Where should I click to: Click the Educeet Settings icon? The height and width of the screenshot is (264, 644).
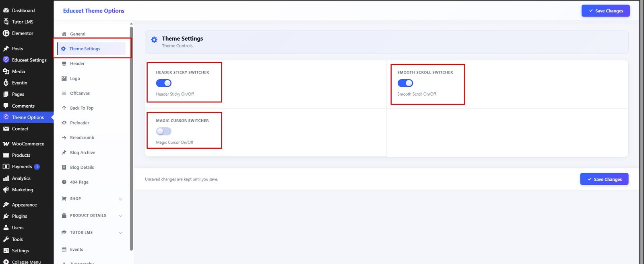tap(6, 60)
